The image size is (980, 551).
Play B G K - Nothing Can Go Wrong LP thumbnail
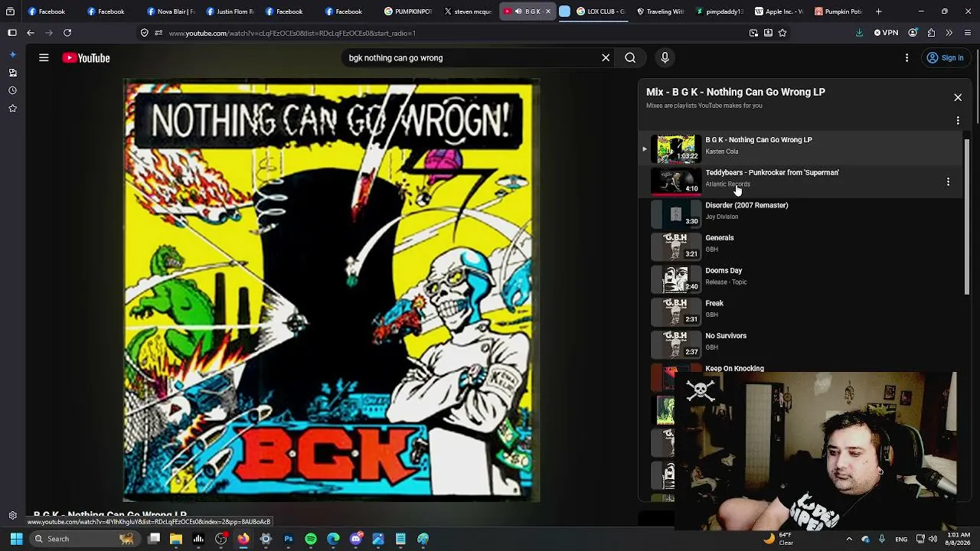[x=676, y=148]
